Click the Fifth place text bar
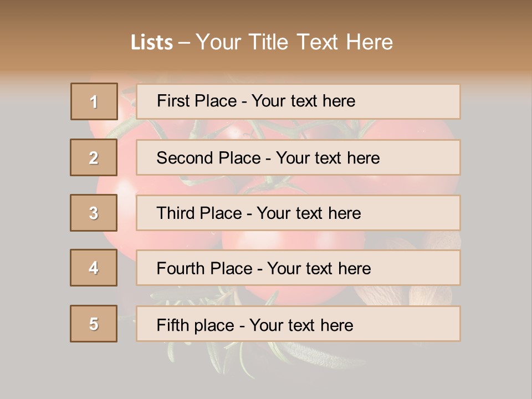This screenshot has height=399, width=532. (298, 324)
